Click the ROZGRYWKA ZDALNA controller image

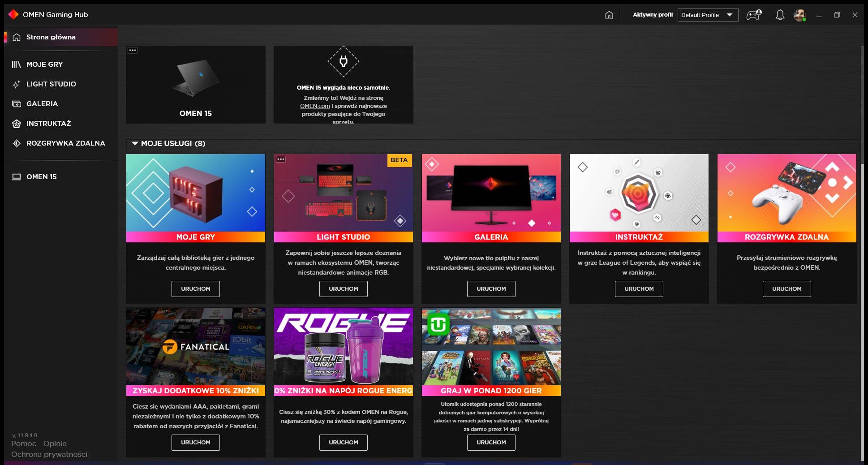(x=787, y=193)
